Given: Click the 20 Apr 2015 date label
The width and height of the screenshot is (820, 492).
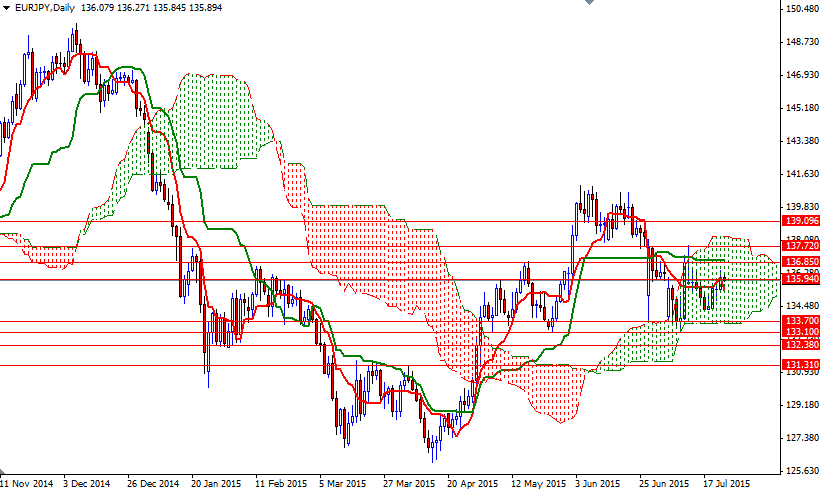Looking at the screenshot, I should (x=473, y=484).
